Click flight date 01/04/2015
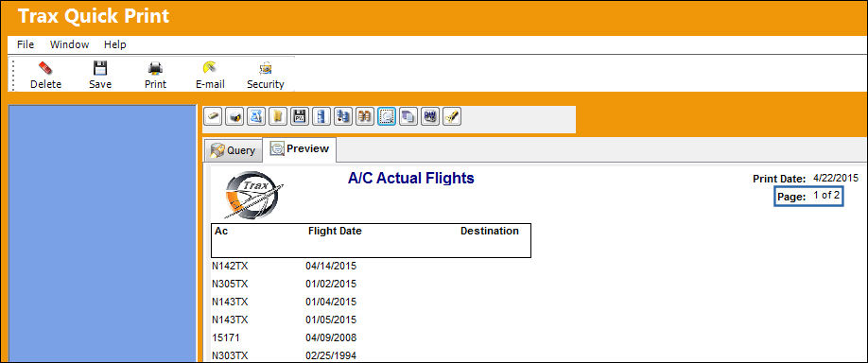 click(331, 302)
